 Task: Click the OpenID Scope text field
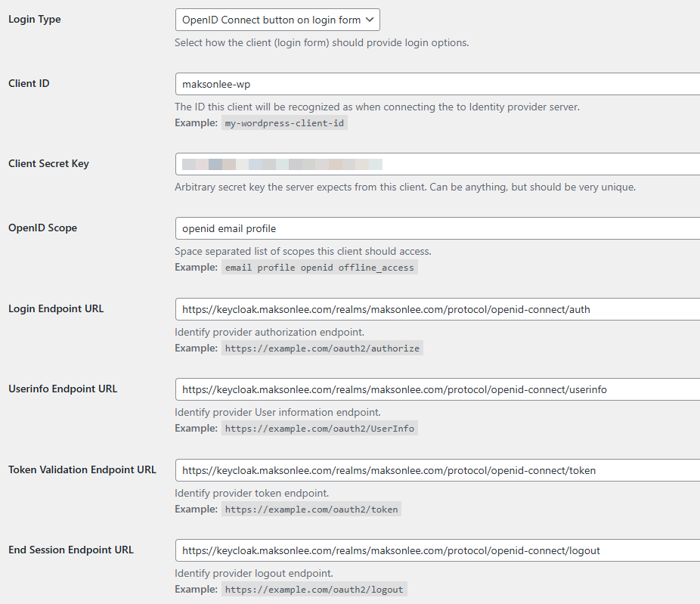[x=437, y=228]
